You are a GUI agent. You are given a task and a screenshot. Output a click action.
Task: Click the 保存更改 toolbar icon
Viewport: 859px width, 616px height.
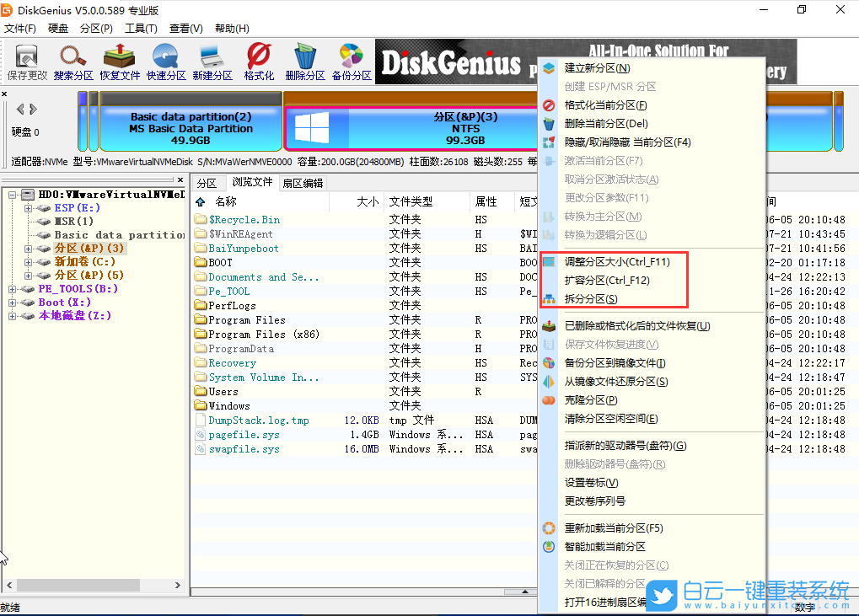tap(25, 59)
